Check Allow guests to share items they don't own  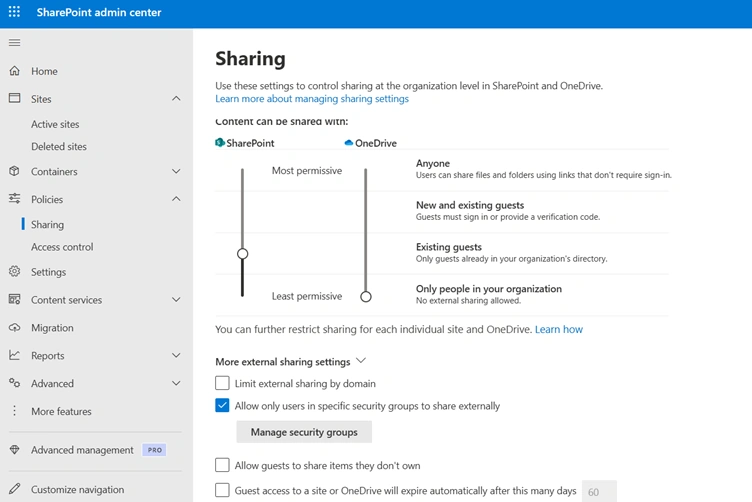coord(222,465)
